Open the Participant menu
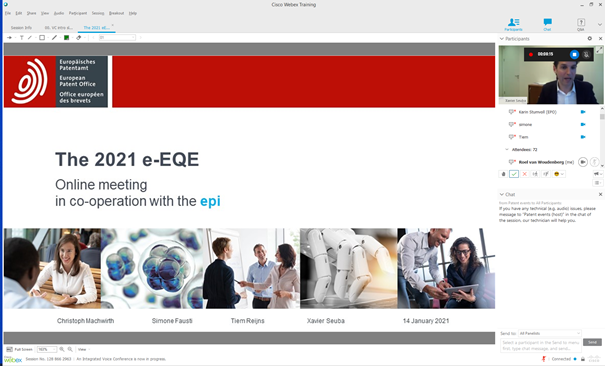Viewport: 605px width, 366px height. [78, 13]
